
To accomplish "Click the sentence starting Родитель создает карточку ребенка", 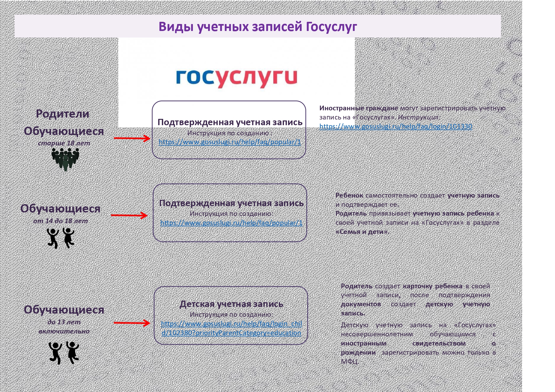I will click(x=415, y=300).
